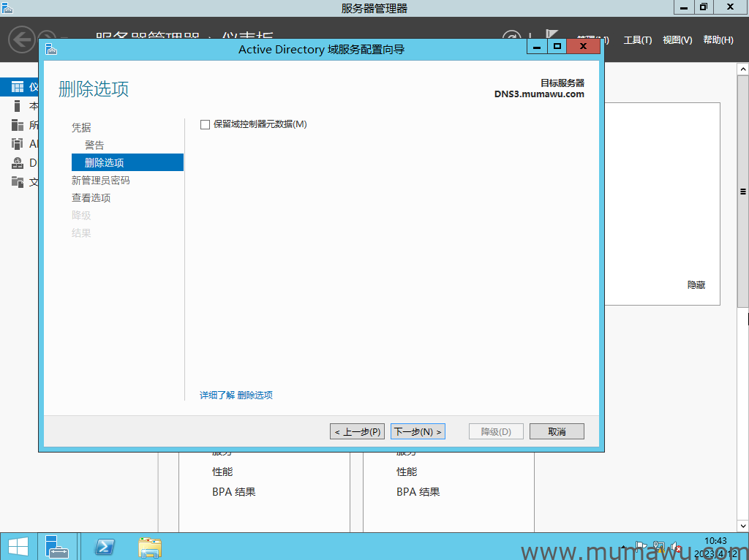This screenshot has height=560, width=749.
Task: Select 凭据 in wizard steps
Action: 81,128
